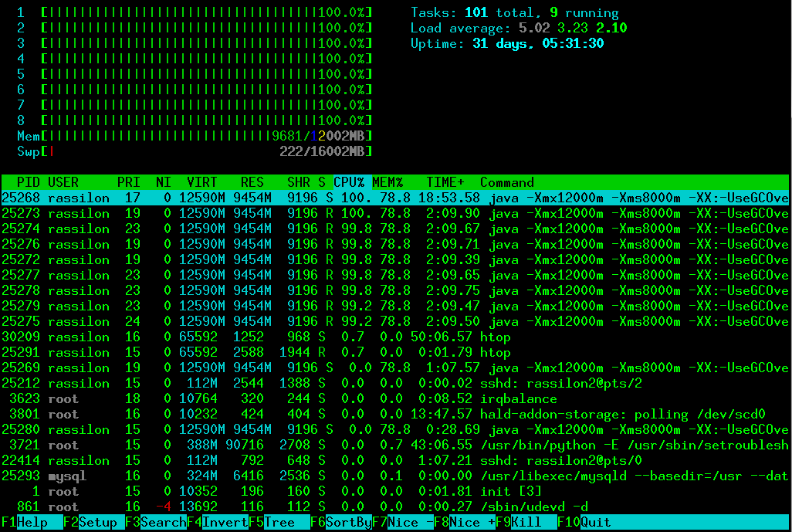Select the highlighted process row 25268
This screenshot has height=532, width=792.
pos(395,198)
